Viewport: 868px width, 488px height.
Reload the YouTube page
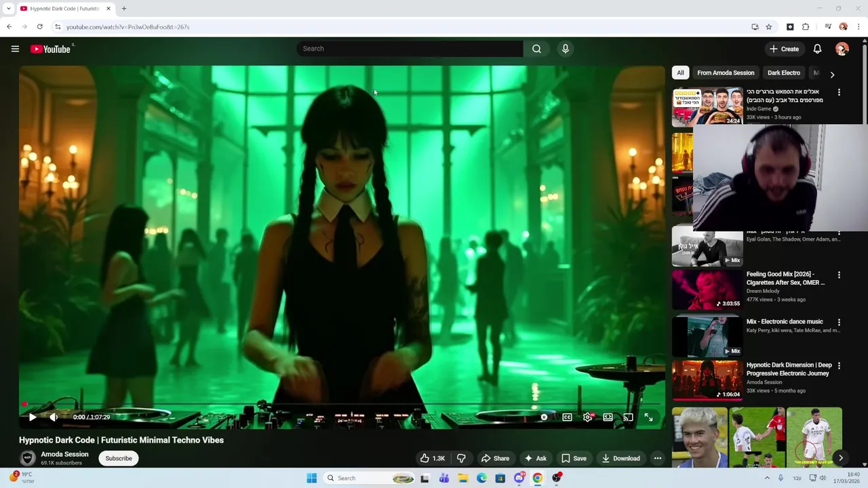point(40,27)
